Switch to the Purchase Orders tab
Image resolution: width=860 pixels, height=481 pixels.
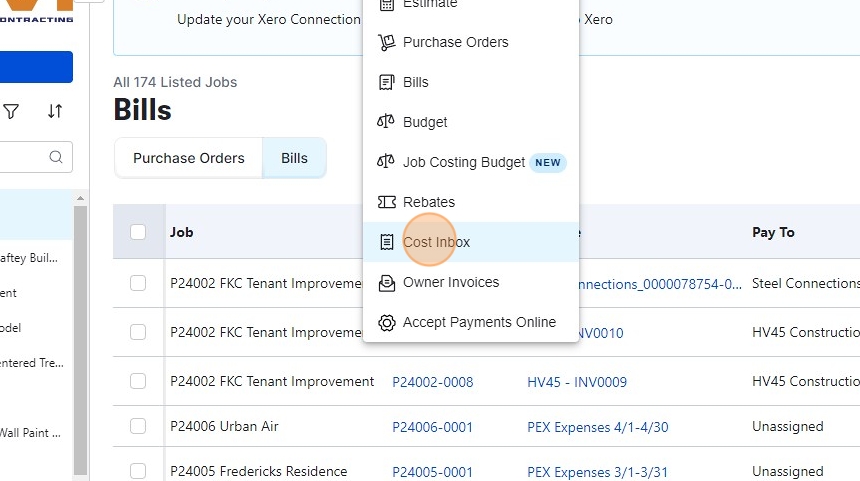tap(189, 158)
